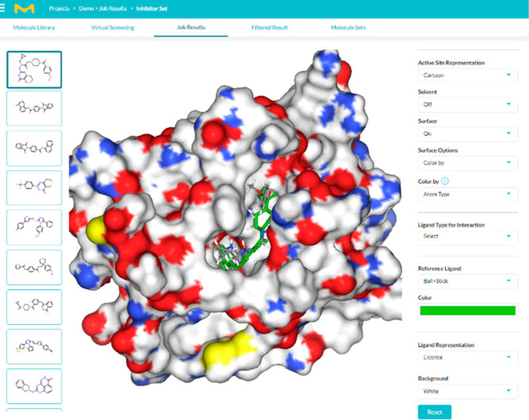The width and height of the screenshot is (529, 420).
Task: Open the Molecule Library tab
Action: click(33, 28)
